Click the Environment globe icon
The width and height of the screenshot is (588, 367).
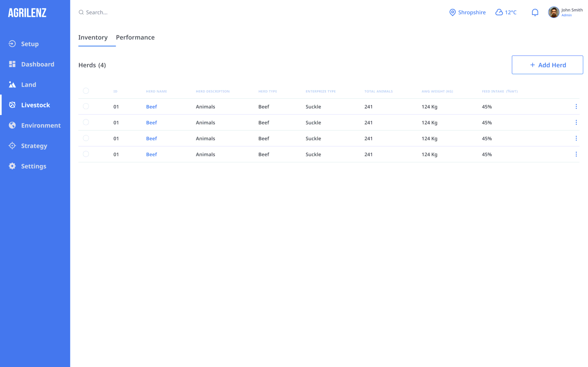coord(12,125)
